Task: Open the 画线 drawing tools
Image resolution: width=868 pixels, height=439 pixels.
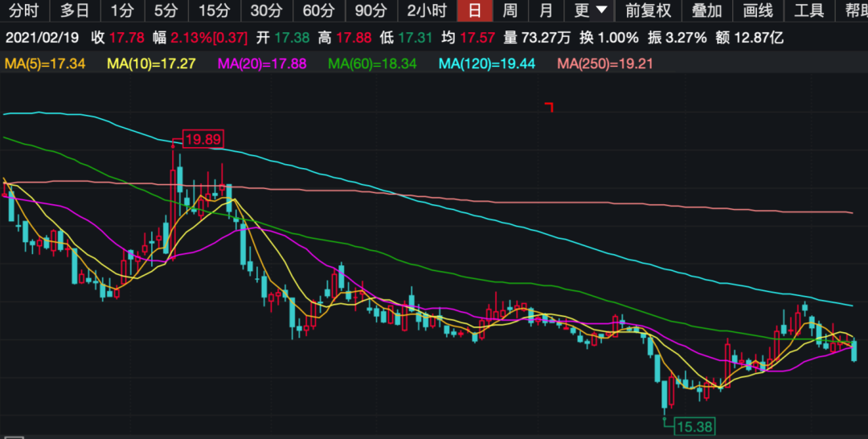Action: coord(758,10)
